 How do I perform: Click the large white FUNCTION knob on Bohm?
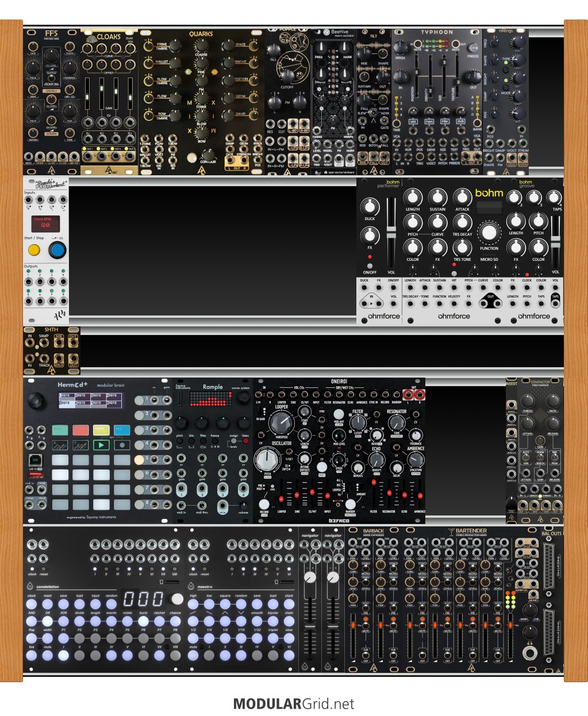click(489, 233)
